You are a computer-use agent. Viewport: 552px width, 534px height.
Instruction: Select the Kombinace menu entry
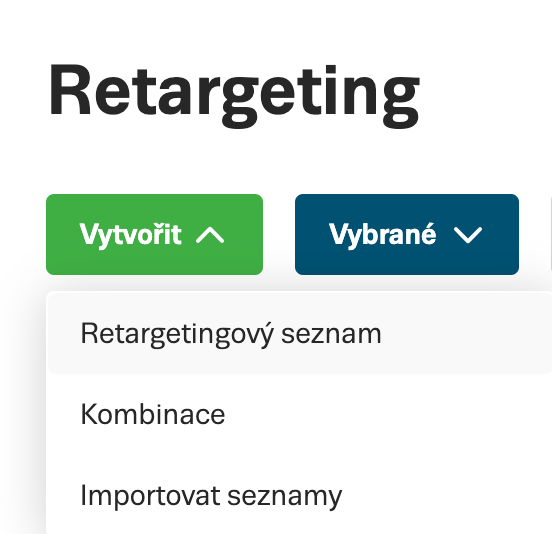click(x=300, y=414)
